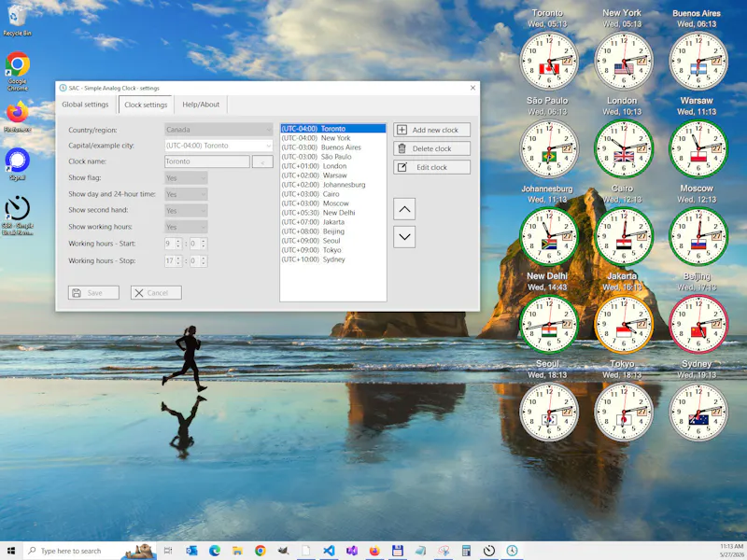Switch to the Help/About tab
Viewport: 747px width, 560px height.
tap(201, 105)
